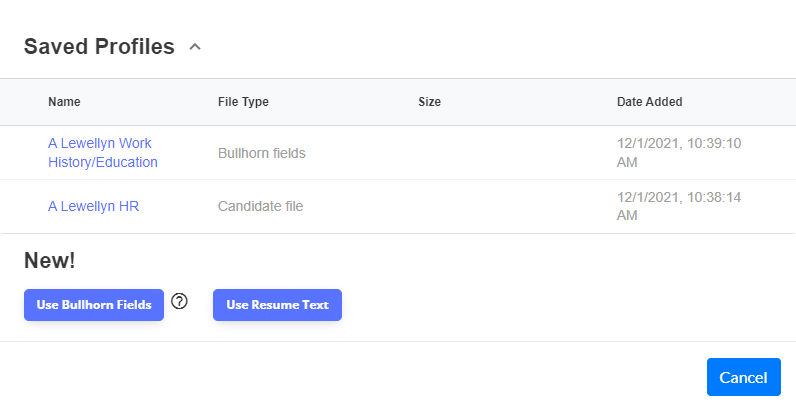This screenshot has height=407, width=796.
Task: Click the Saved Profiles heading text
Action: coord(99,47)
